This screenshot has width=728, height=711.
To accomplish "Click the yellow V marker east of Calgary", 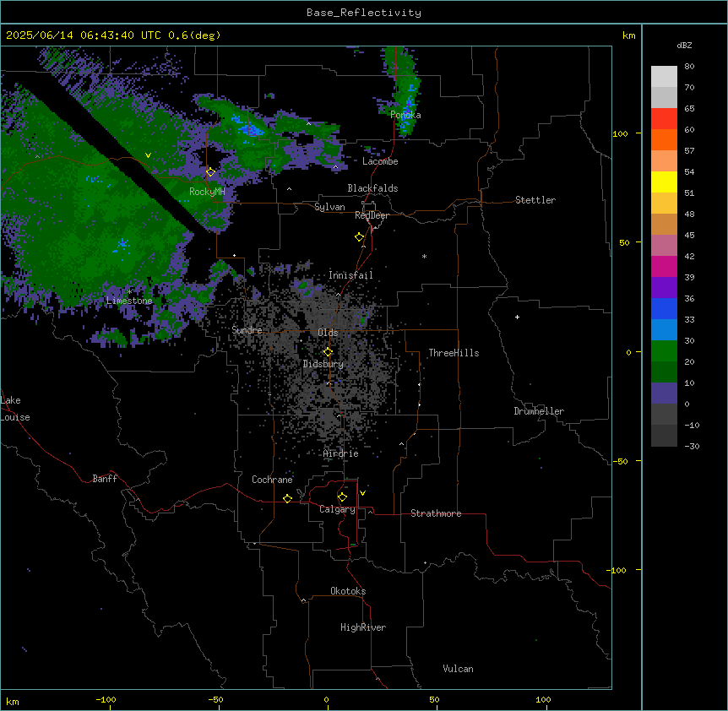I will [x=362, y=493].
